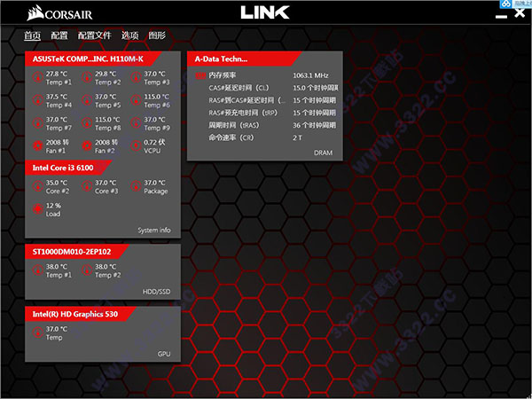Click the 2 T command rate value

(297, 137)
